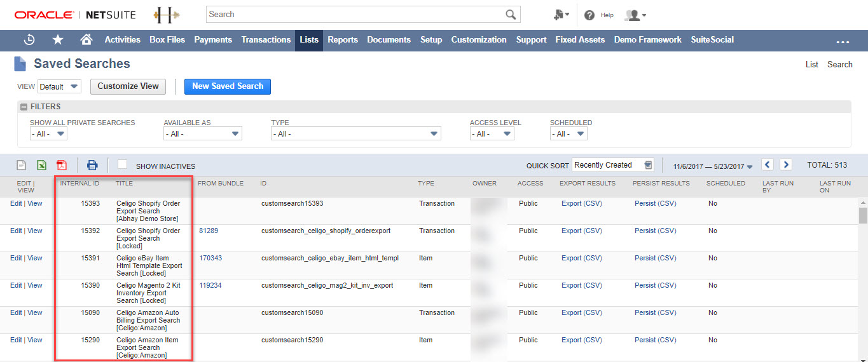This screenshot has height=362, width=868.
Task: Click the Print icon
Action: tap(92, 165)
